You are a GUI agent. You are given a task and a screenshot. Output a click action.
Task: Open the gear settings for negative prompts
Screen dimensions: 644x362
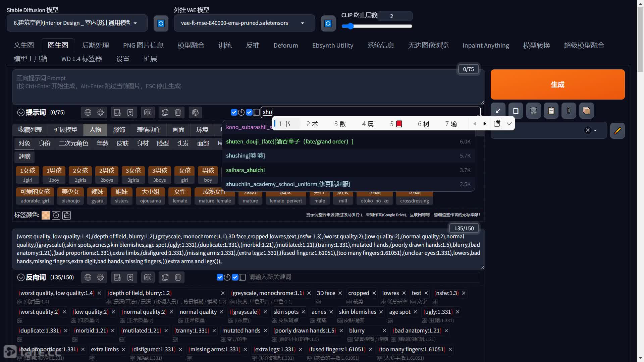point(100,278)
